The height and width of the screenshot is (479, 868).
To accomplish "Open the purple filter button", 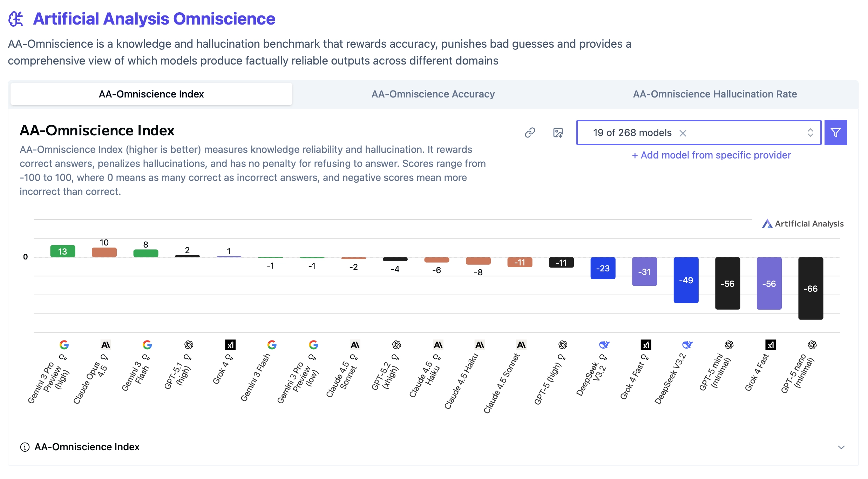I will click(835, 133).
